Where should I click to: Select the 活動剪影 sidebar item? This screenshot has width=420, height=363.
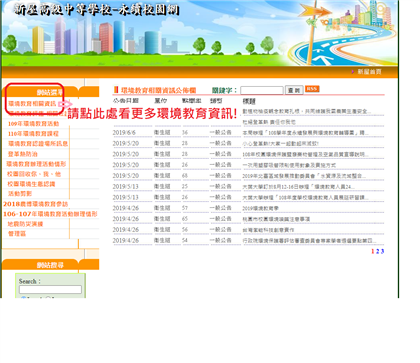coord(20,194)
